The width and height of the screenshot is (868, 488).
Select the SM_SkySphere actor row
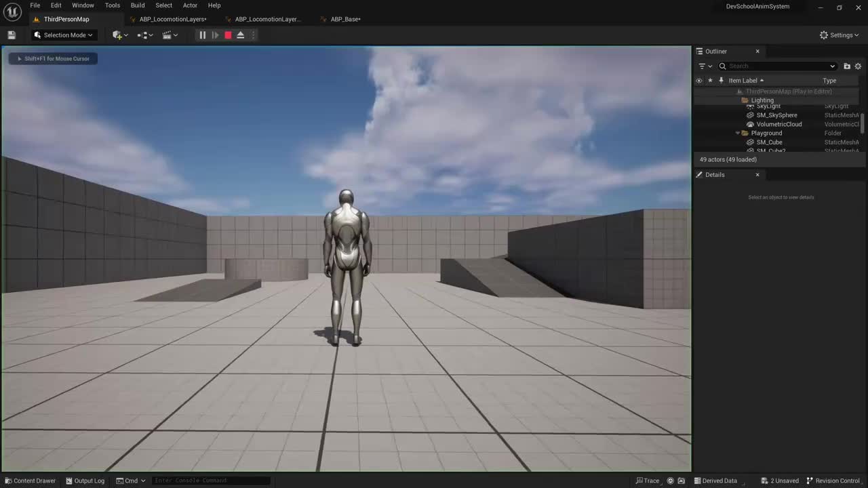(x=777, y=115)
